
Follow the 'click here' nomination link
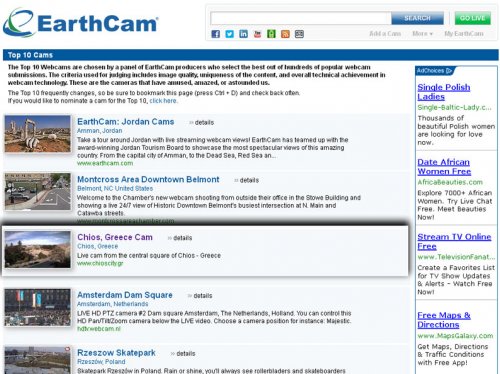point(163,101)
